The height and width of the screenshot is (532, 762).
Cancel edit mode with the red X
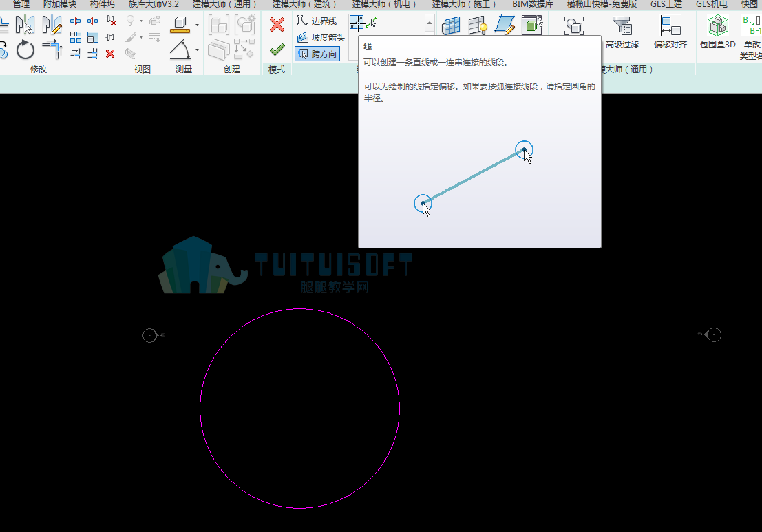tap(277, 25)
